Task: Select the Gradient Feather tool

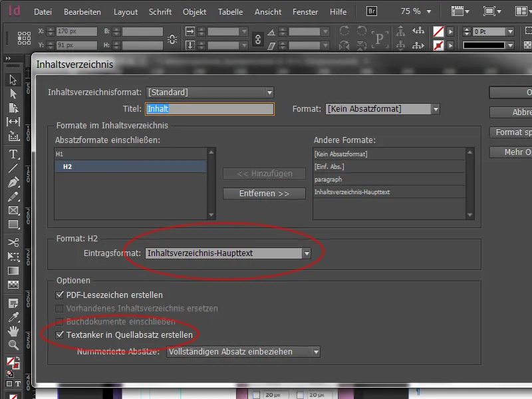Action: (x=13, y=285)
